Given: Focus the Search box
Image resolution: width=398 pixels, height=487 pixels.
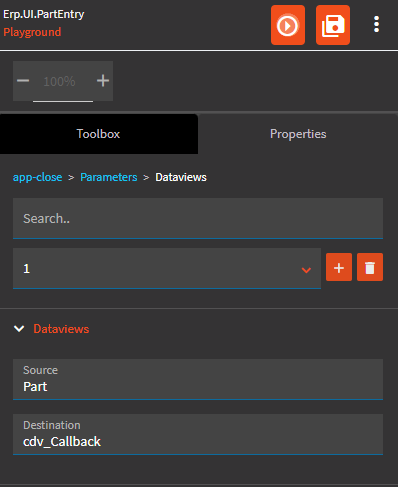Looking at the screenshot, I should tap(198, 218).
